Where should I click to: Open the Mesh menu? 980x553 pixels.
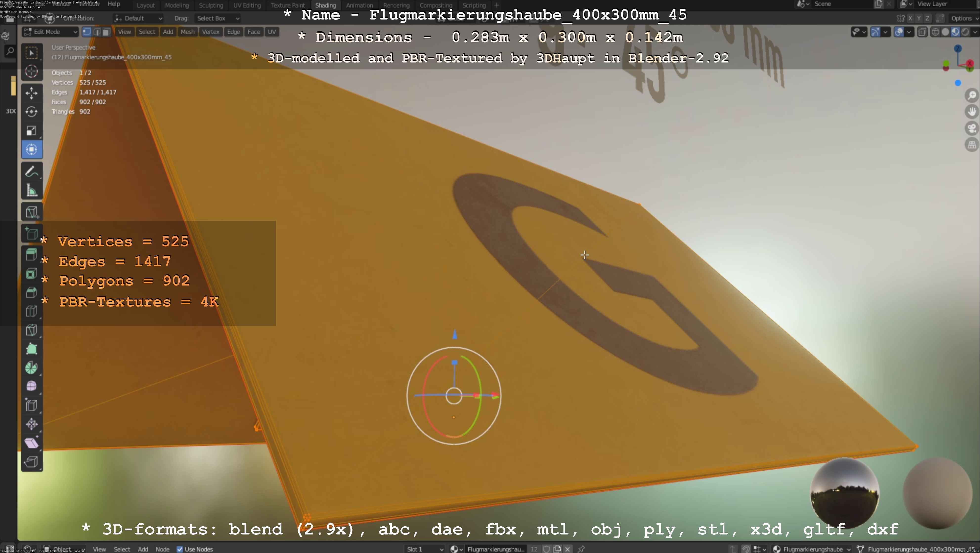188,32
